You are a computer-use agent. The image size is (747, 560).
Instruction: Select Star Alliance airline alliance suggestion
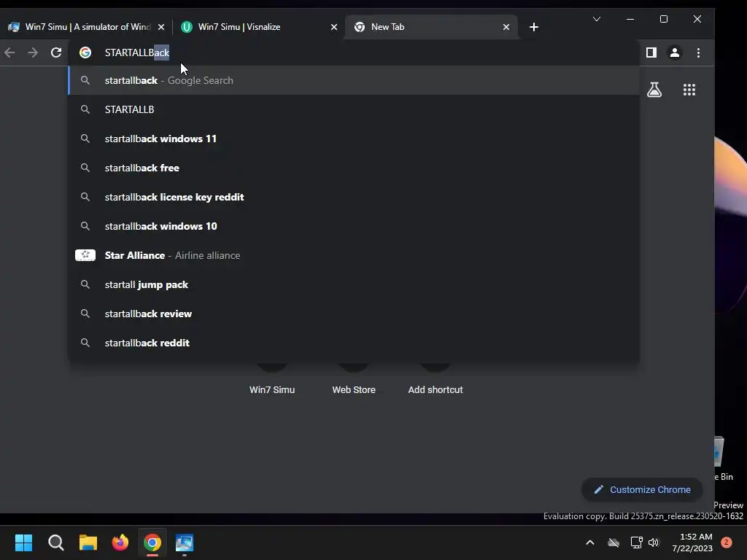tap(354, 255)
